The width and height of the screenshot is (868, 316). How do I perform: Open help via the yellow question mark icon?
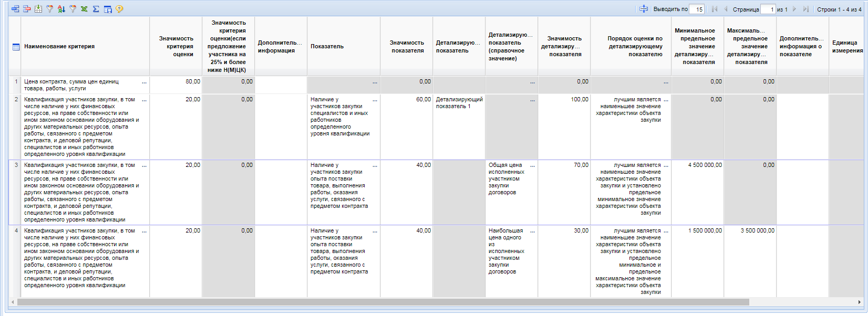tap(119, 9)
